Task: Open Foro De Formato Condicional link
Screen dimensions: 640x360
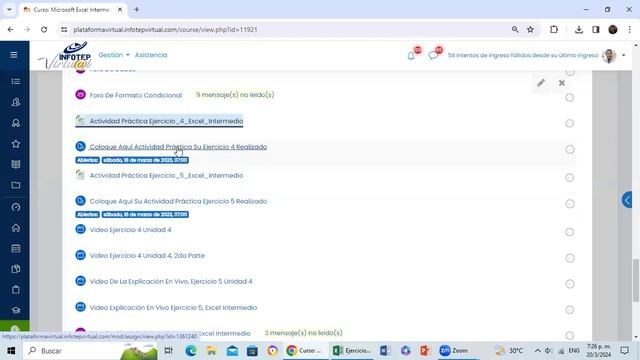Action: click(136, 95)
